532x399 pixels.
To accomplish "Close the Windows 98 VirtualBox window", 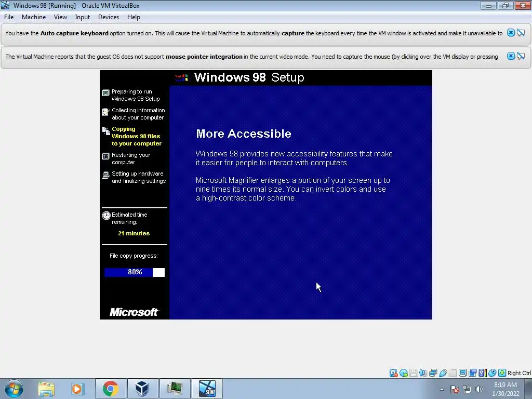I will (523, 5).
